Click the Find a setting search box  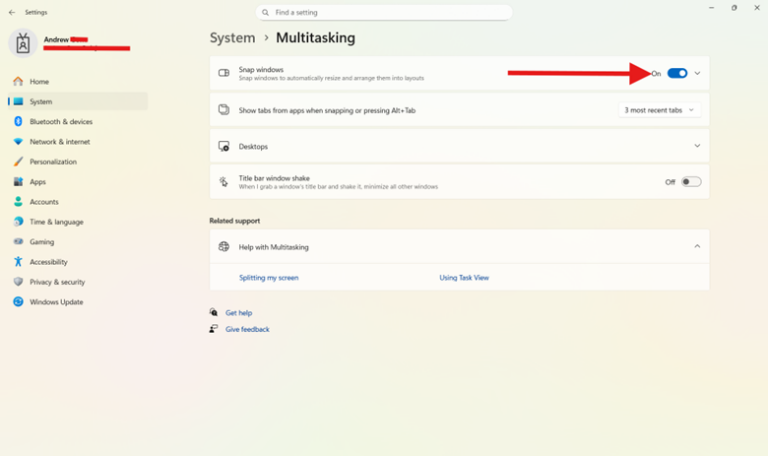(x=384, y=13)
